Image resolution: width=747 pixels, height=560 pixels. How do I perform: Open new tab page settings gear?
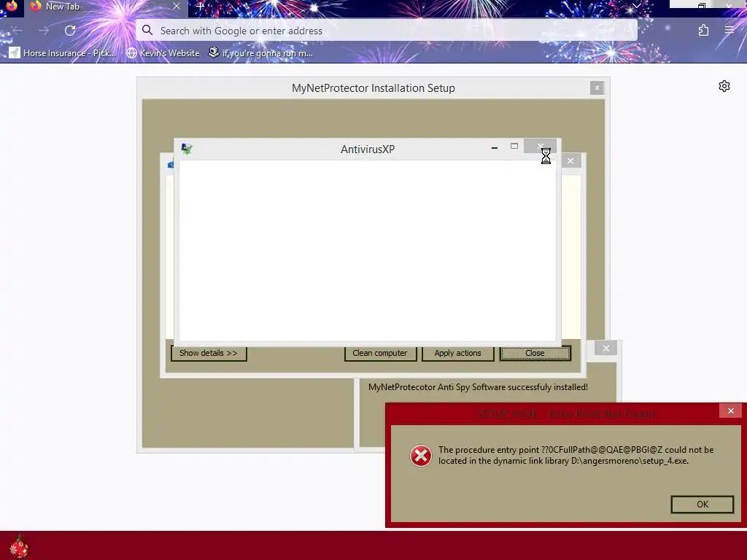724,86
